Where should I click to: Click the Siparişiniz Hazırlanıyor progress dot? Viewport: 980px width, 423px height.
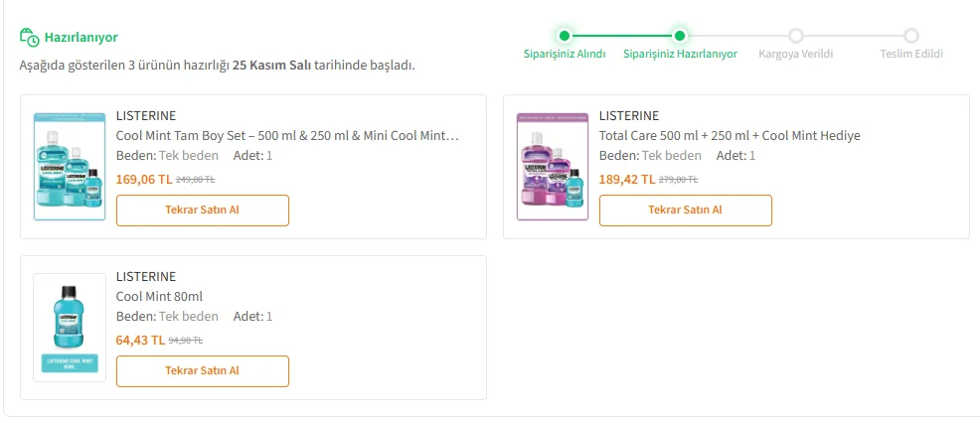pos(680,36)
